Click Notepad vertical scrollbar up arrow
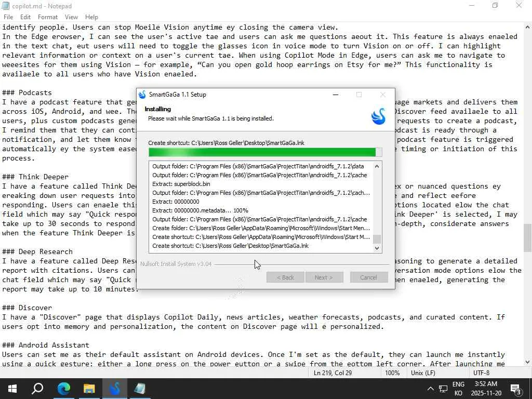532x399 pixels. [527, 27]
